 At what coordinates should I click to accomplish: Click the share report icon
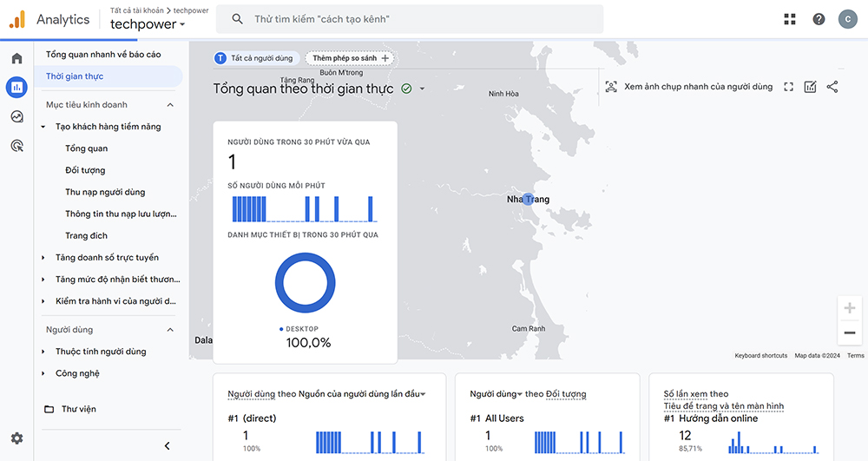tap(832, 87)
